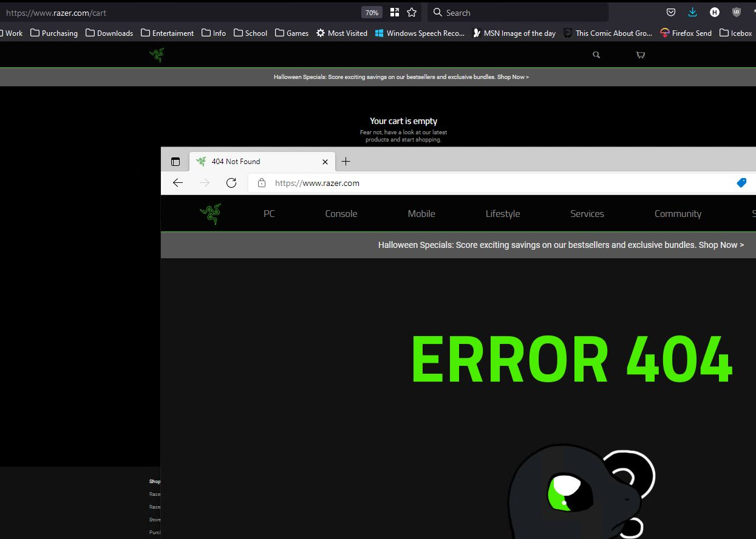Open the Most Visited bookmark menu
The height and width of the screenshot is (539, 756).
[x=342, y=33]
